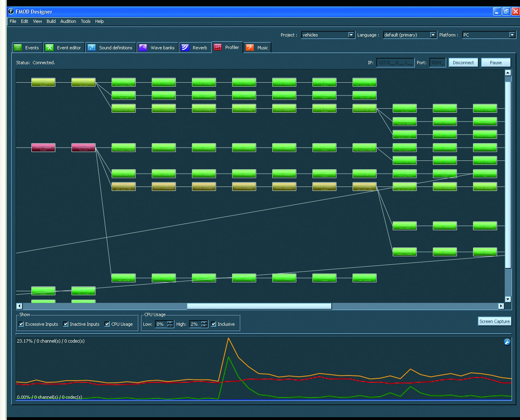Uncheck the Excessive Inputs checkbox
Image resolution: width=520 pixels, height=420 pixels.
click(22, 324)
